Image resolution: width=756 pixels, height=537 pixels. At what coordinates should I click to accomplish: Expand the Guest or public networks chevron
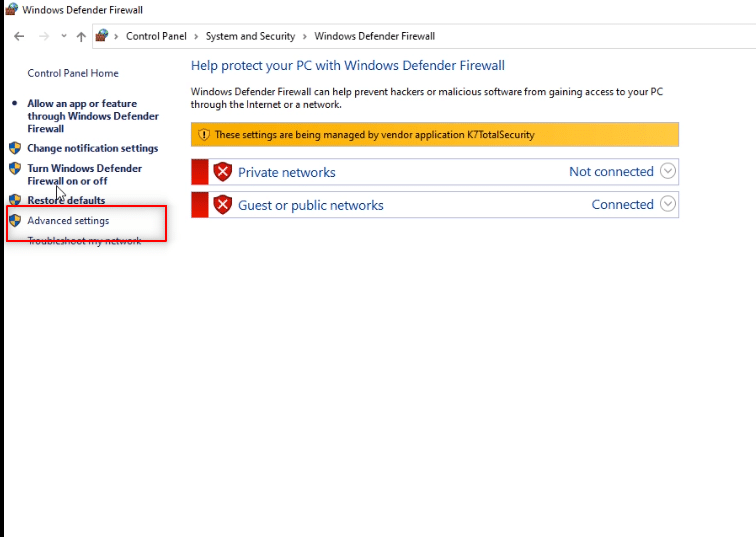tap(668, 203)
